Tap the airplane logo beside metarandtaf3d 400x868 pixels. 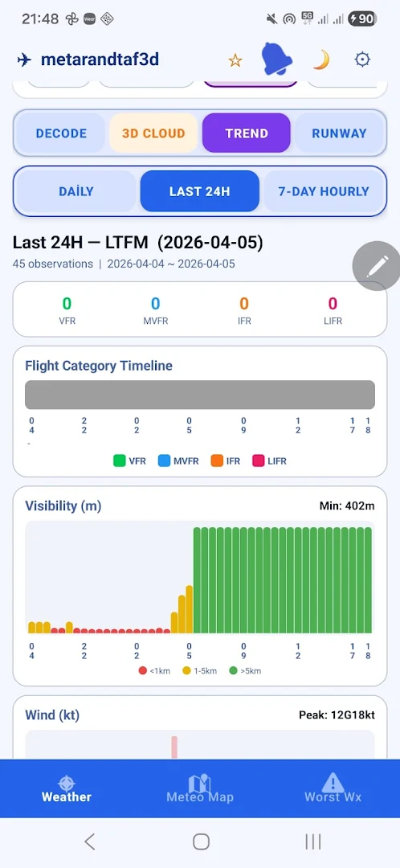[24, 59]
